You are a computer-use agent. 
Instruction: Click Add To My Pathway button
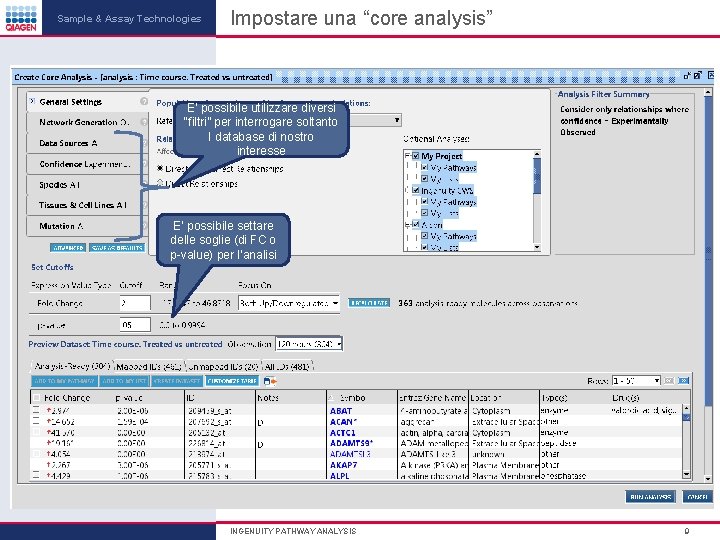click(64, 381)
